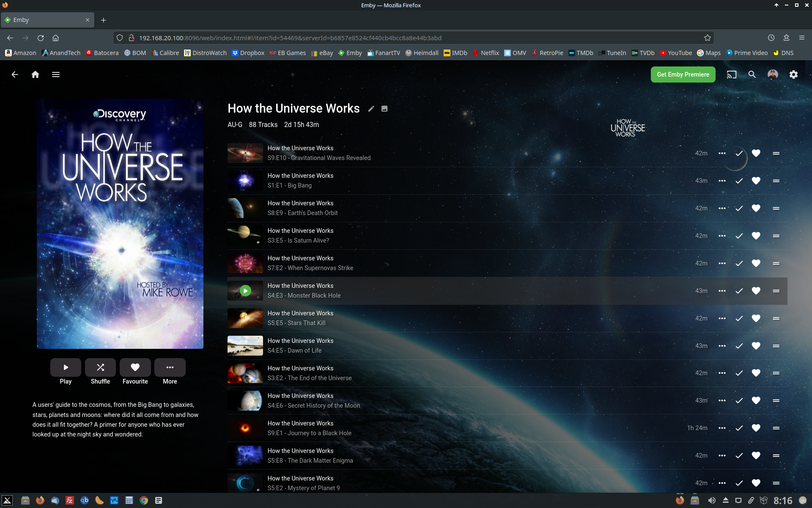Viewport: 812px width, 508px height.
Task: Get Emby Premiere
Action: tap(683, 75)
